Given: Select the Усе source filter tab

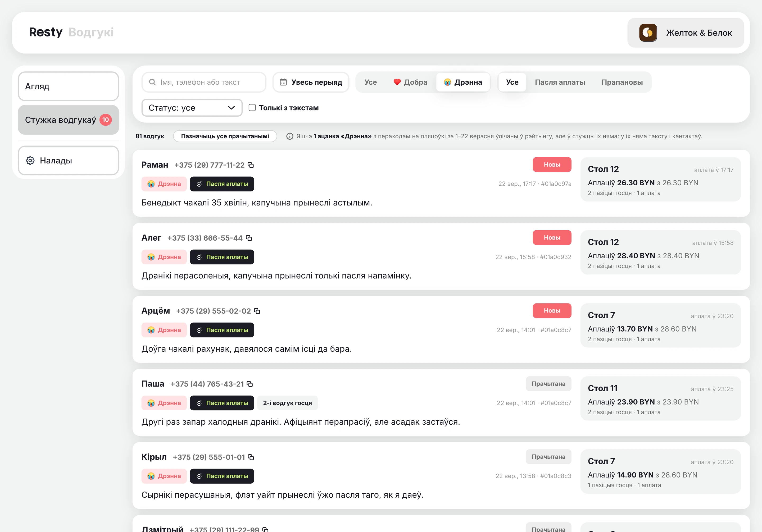Looking at the screenshot, I should click(x=512, y=82).
